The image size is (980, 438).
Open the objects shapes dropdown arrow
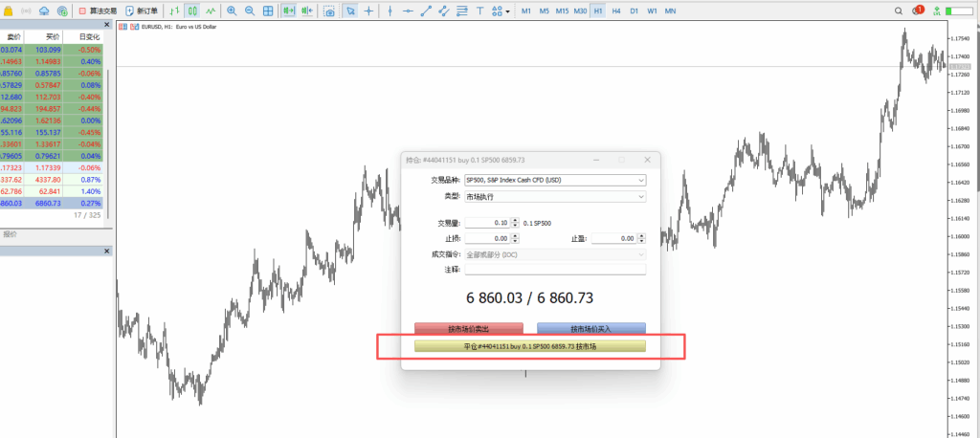point(507,11)
